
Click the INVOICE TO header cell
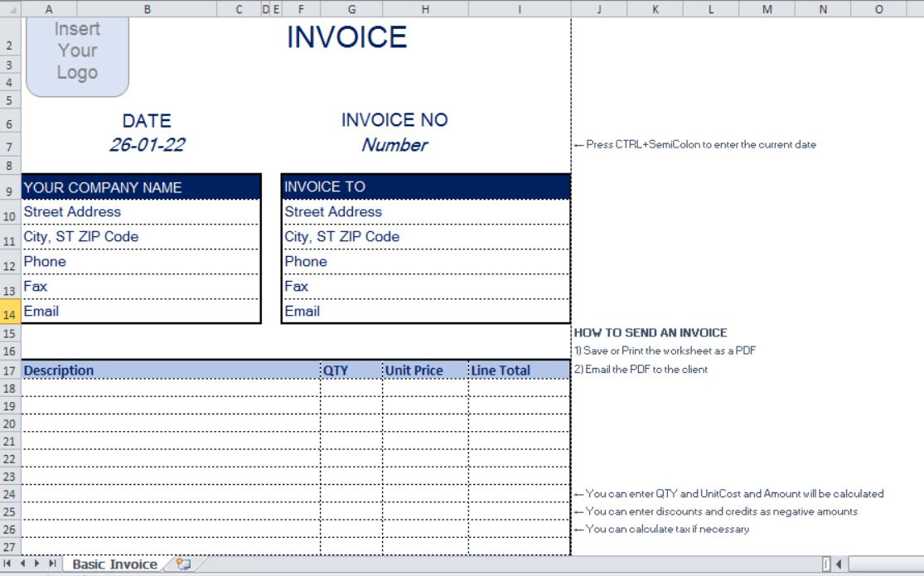[426, 187]
